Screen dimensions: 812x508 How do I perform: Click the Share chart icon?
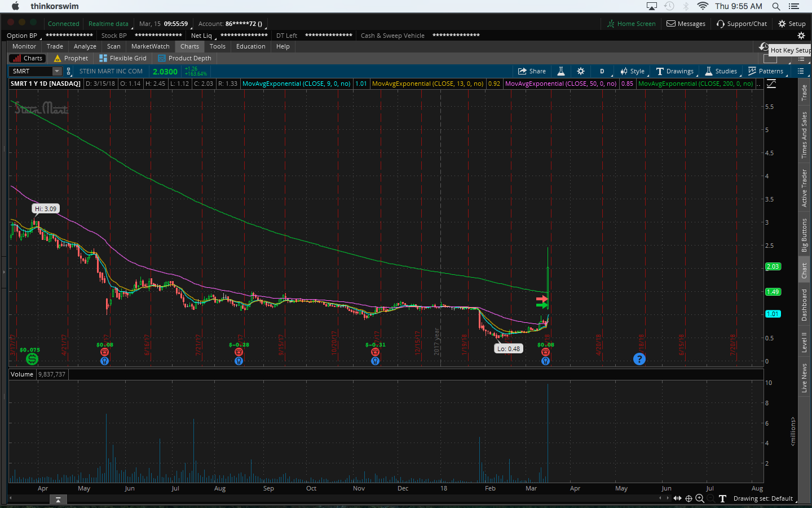[x=531, y=71]
